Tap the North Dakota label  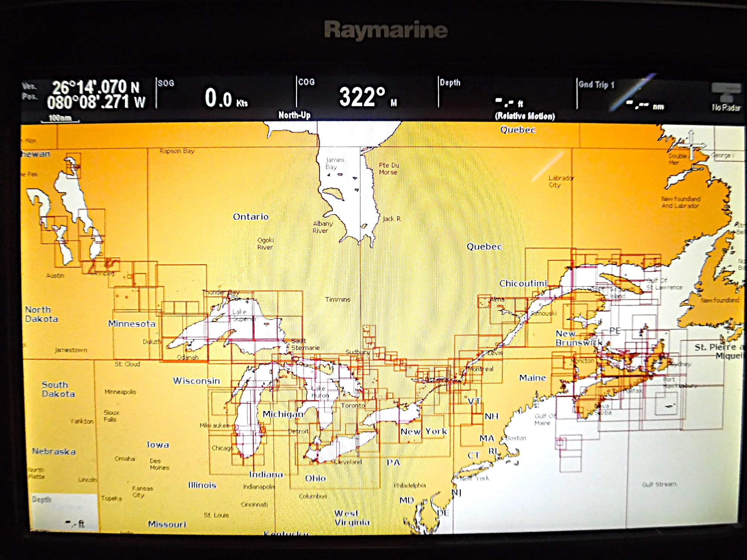tap(41, 314)
